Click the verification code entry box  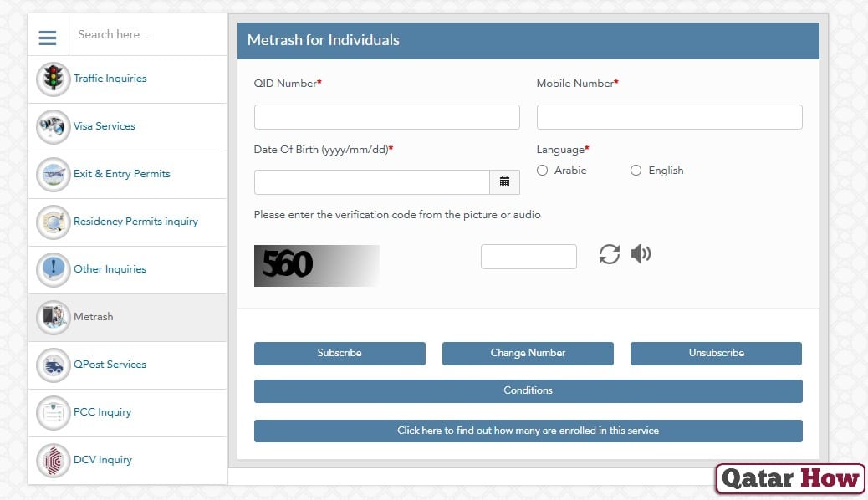pyautogui.click(x=528, y=257)
